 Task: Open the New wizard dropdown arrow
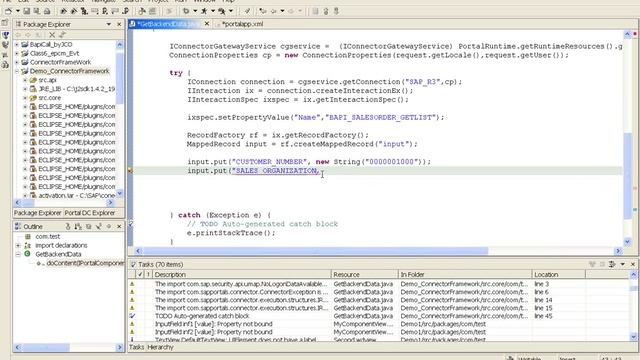[x=18, y=11]
